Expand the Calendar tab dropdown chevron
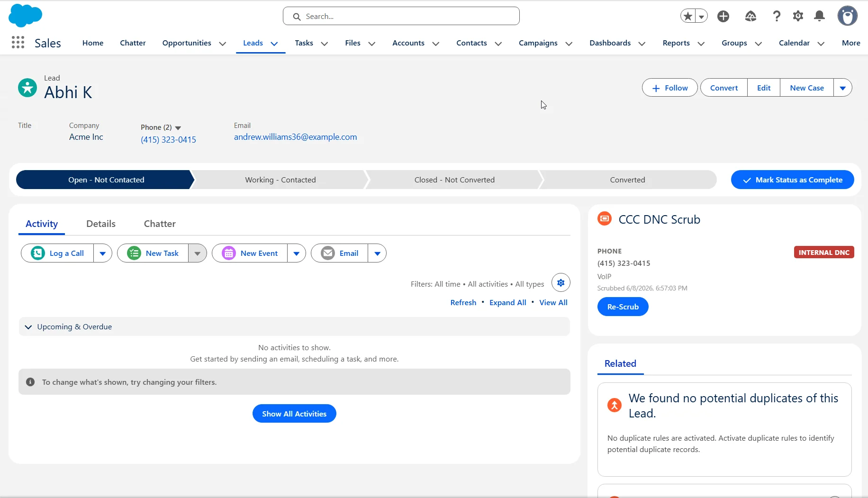868x498 pixels. pyautogui.click(x=821, y=44)
